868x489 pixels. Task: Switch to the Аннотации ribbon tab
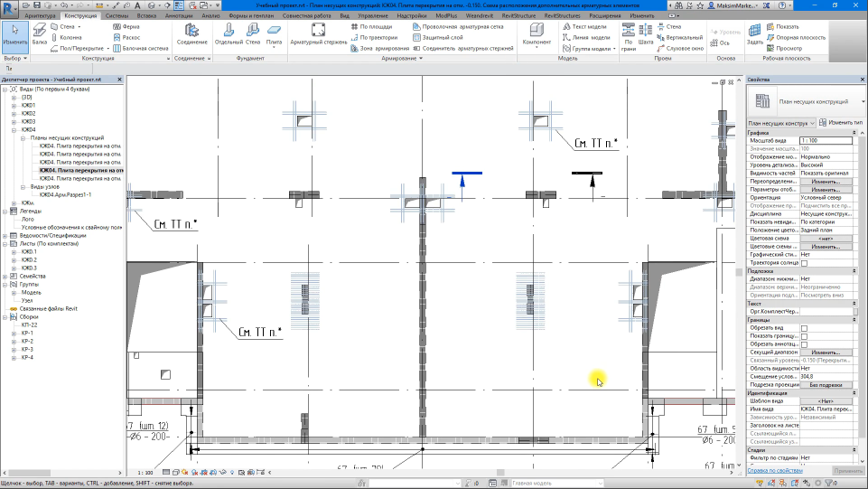click(x=179, y=16)
